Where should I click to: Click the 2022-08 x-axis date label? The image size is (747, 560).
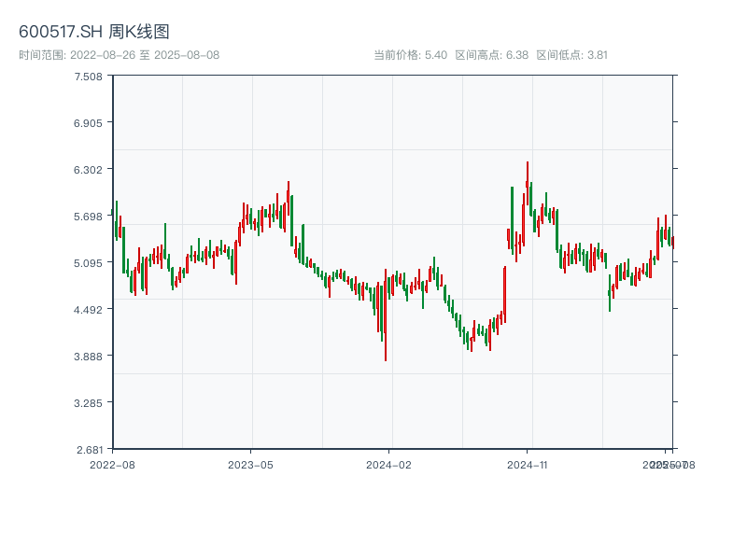112,464
